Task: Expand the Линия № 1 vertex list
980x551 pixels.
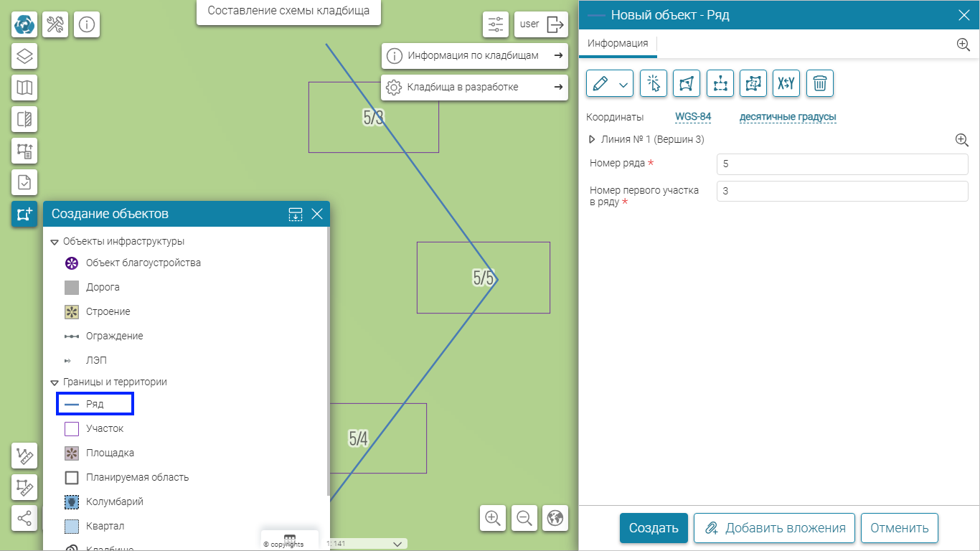Action: (593, 140)
